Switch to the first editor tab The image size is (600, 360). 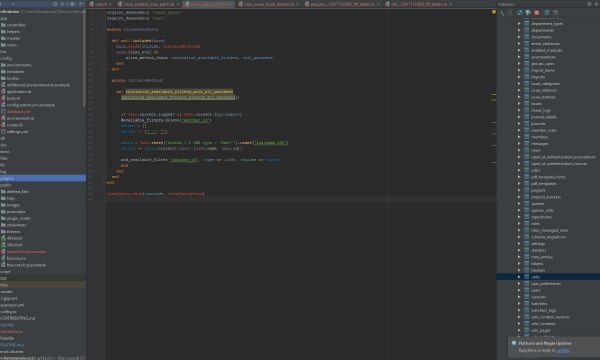click(101, 4)
